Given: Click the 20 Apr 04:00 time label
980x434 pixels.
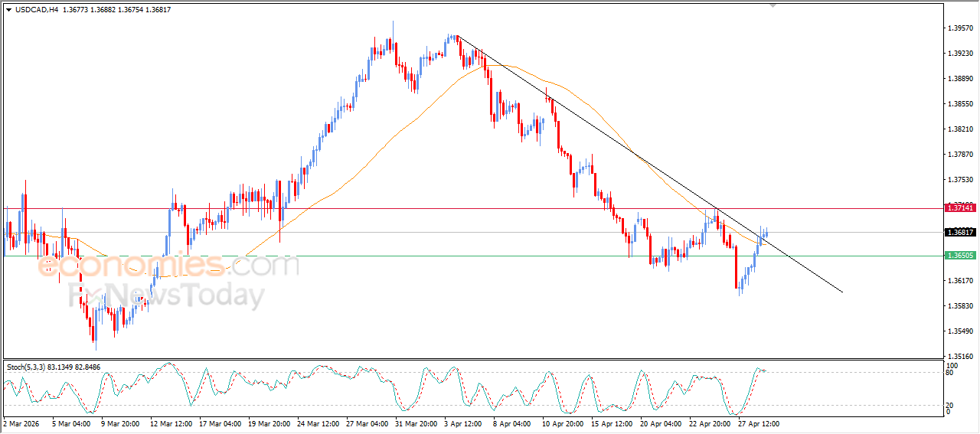Looking at the screenshot, I should tap(661, 423).
